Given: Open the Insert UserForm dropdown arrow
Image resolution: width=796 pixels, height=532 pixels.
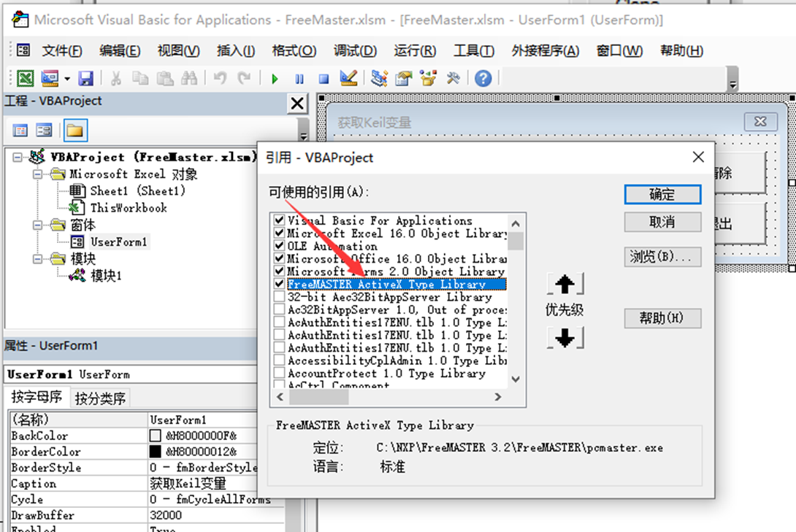Looking at the screenshot, I should click(x=67, y=79).
